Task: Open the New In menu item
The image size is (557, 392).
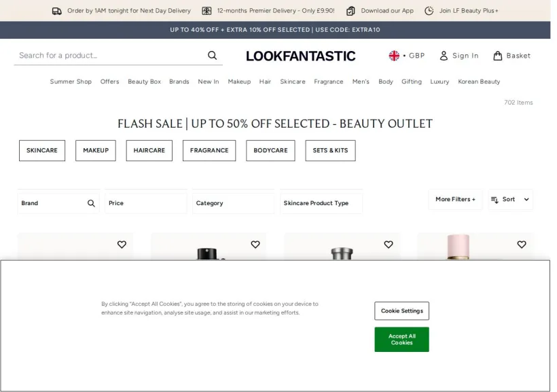Action: (209, 82)
